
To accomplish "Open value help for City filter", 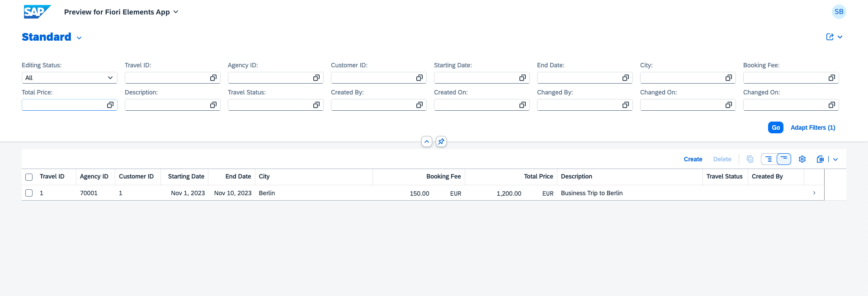I will [x=729, y=78].
